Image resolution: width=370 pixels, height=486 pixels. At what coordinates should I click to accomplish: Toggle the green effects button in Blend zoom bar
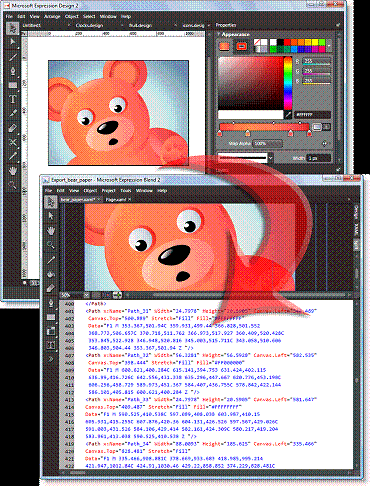[117, 295]
